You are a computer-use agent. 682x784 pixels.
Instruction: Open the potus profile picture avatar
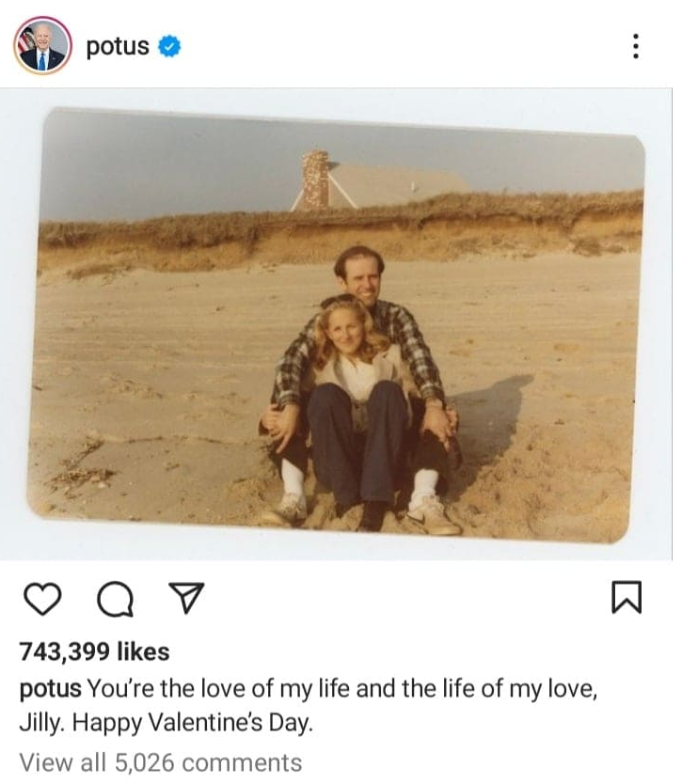pyautogui.click(x=42, y=45)
